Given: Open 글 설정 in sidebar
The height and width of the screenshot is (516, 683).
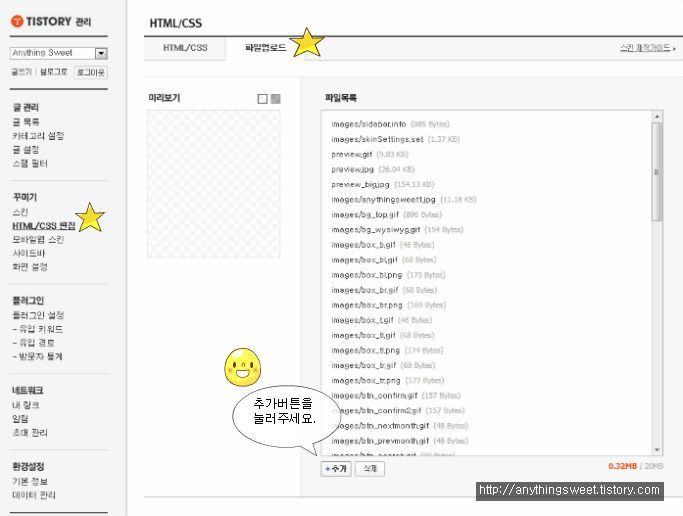Looking at the screenshot, I should [x=26, y=149].
